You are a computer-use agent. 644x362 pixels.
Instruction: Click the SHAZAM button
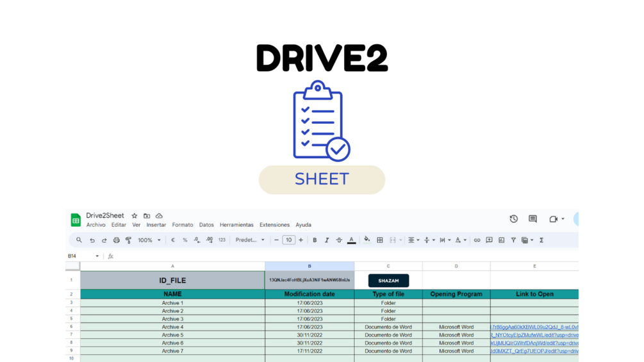[388, 281]
